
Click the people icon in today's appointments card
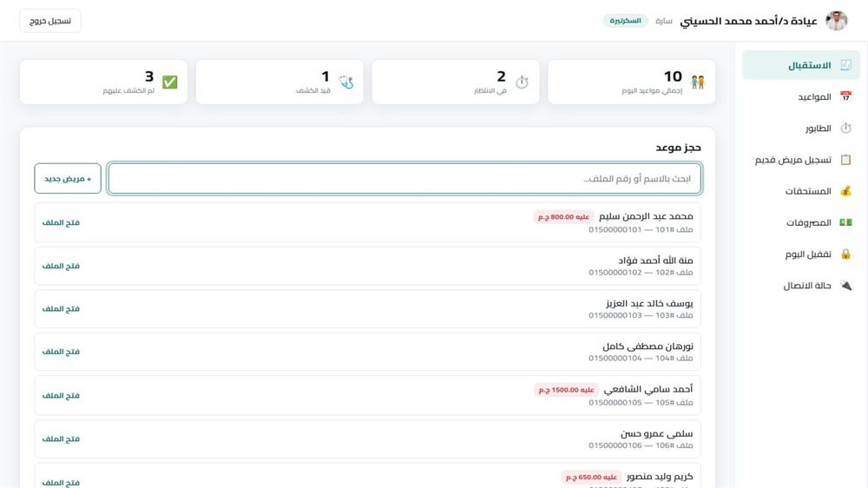(x=698, y=82)
